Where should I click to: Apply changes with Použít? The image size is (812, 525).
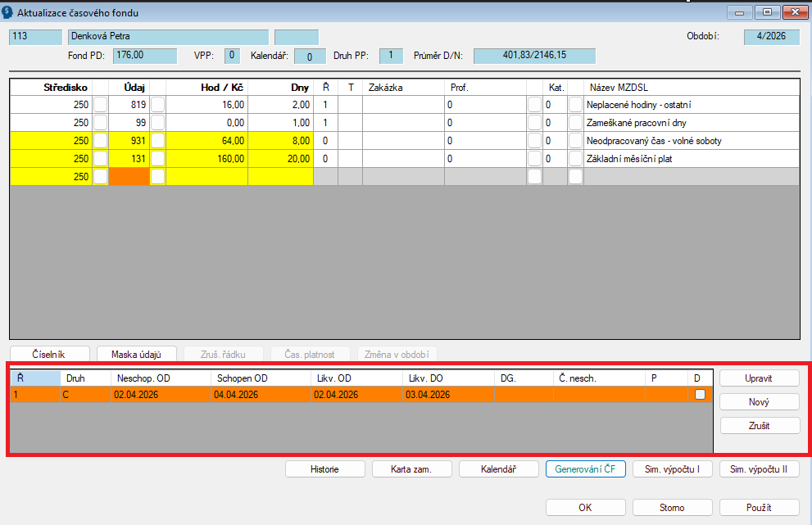[760, 508]
